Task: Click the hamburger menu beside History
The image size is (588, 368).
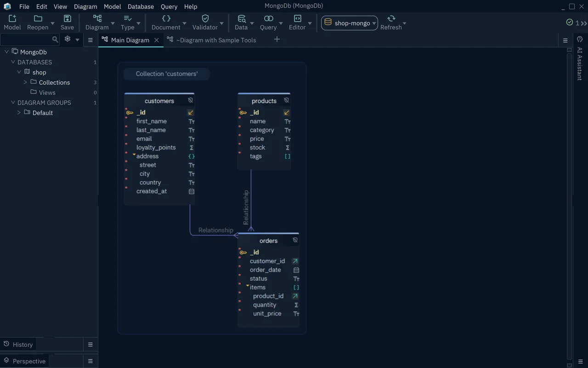Action: click(90, 345)
